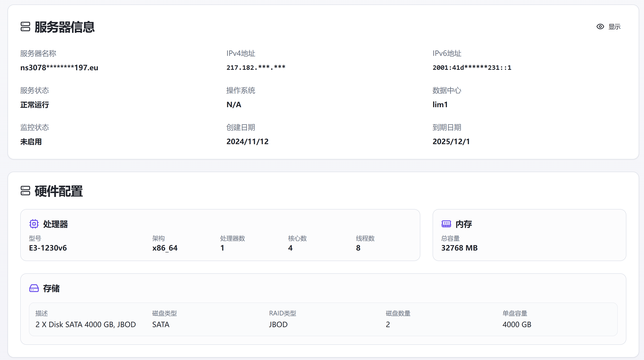Click the hard drive icon for 存储
Viewport: 644px width, 360px height.
[x=34, y=288]
